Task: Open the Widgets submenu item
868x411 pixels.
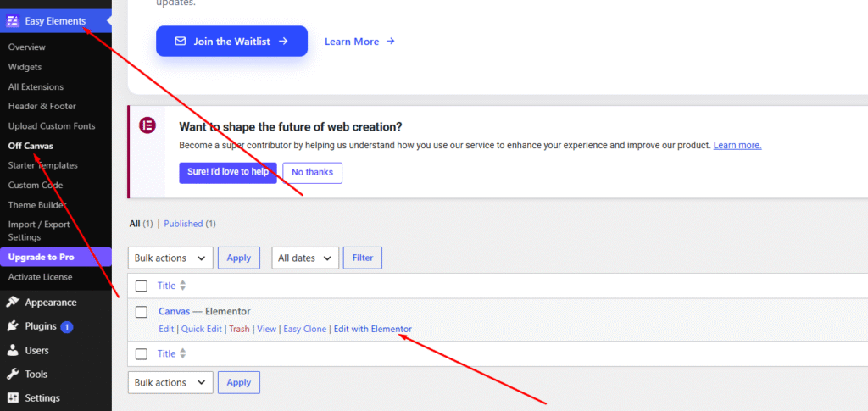Action: pos(25,67)
